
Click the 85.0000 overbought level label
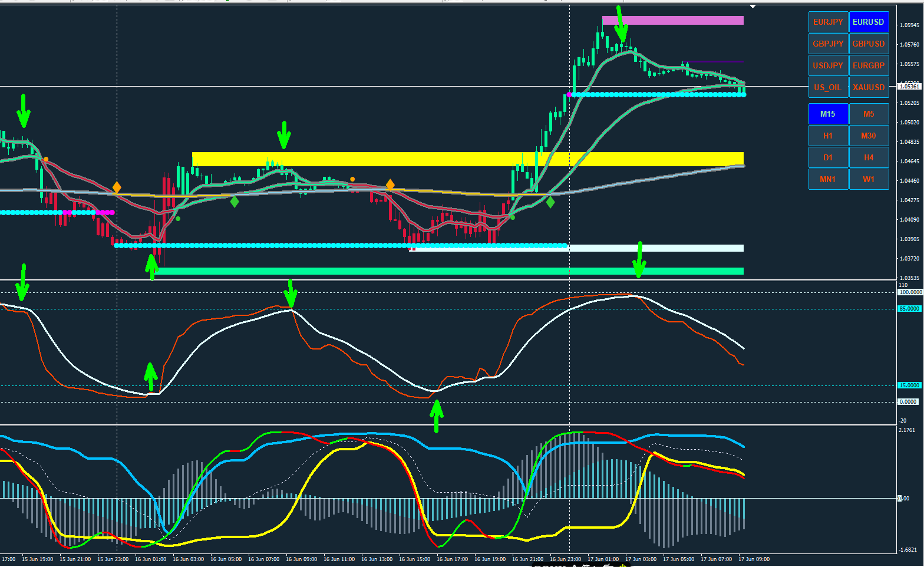point(909,309)
